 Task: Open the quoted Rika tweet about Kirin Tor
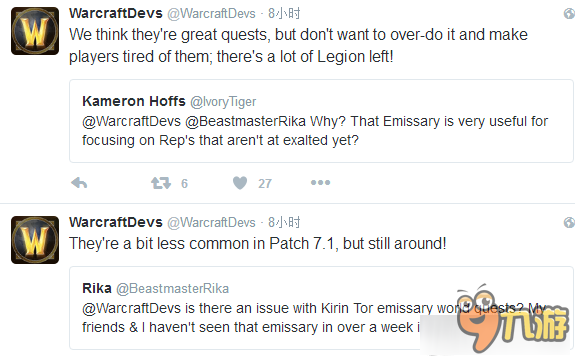tap(321, 308)
